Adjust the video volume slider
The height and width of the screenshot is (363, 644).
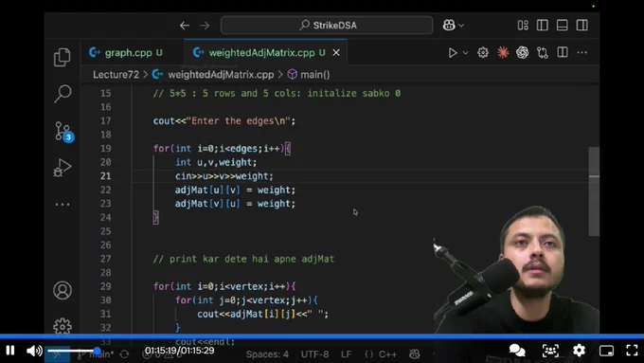[73, 351]
